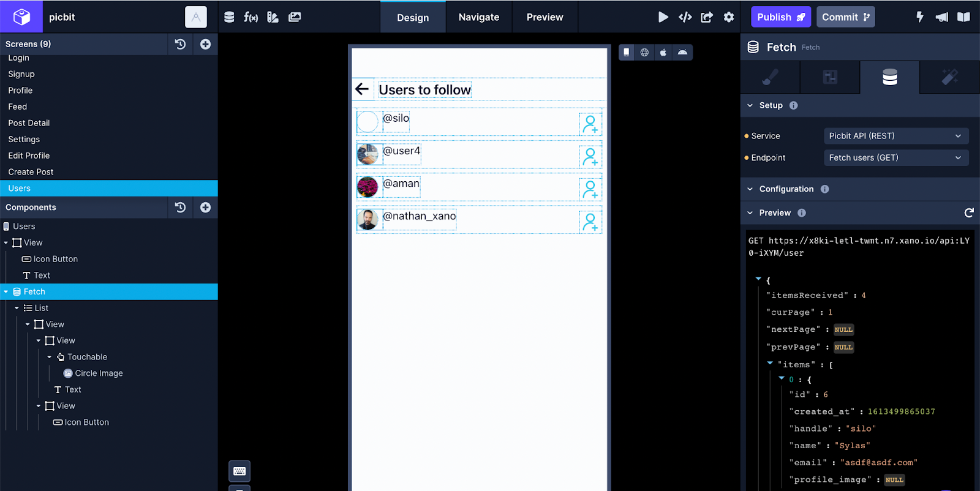Collapse the Configuration section
Viewport: 980px width, 491px height.
750,189
